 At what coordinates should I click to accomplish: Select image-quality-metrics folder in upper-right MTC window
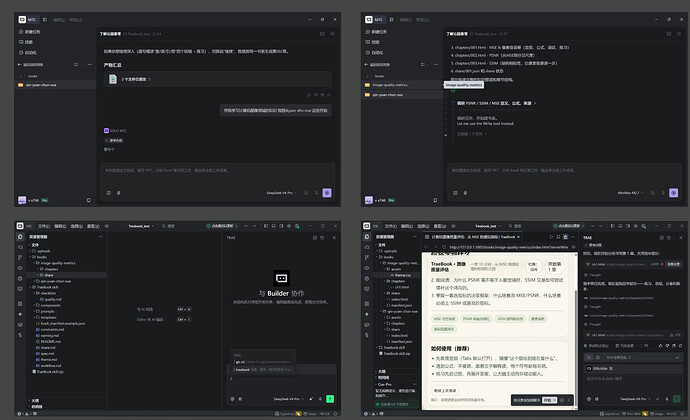pyautogui.click(x=402, y=85)
